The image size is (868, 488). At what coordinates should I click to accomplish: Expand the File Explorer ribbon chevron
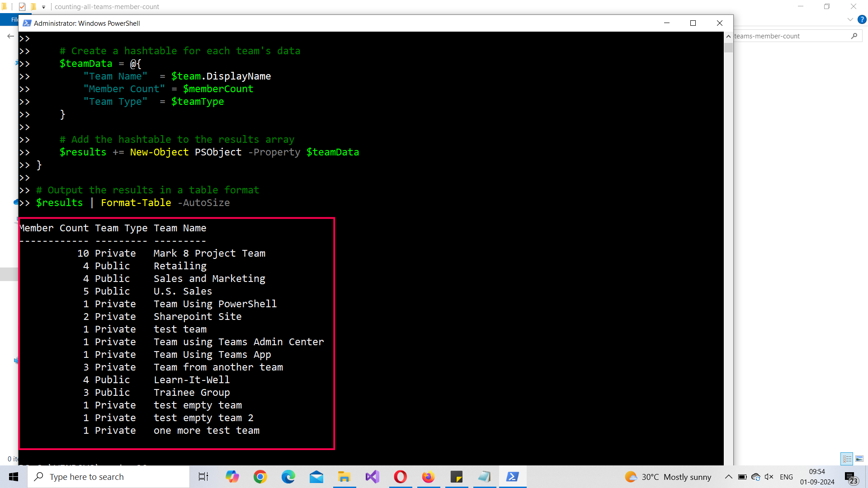850,19
